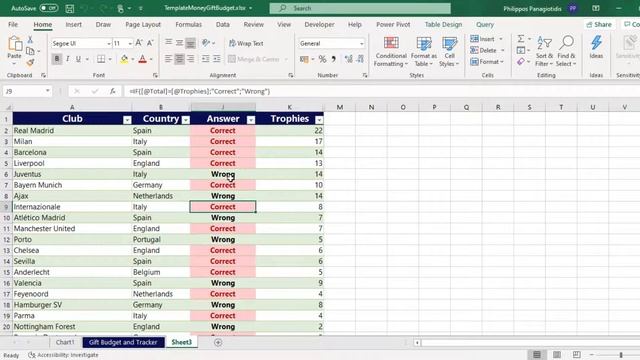Switch to the Chart1 sheet tab
Viewport: 640px width, 360px height.
click(65, 342)
